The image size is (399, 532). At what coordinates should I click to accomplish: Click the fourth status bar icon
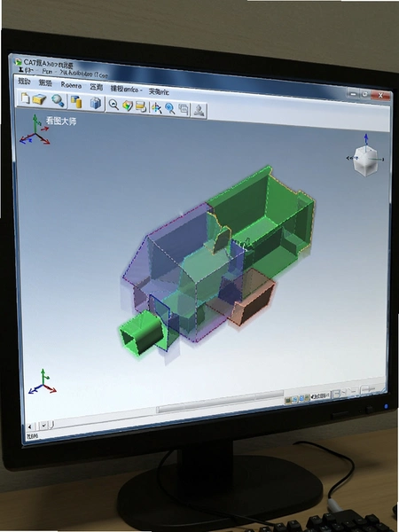coord(307,397)
